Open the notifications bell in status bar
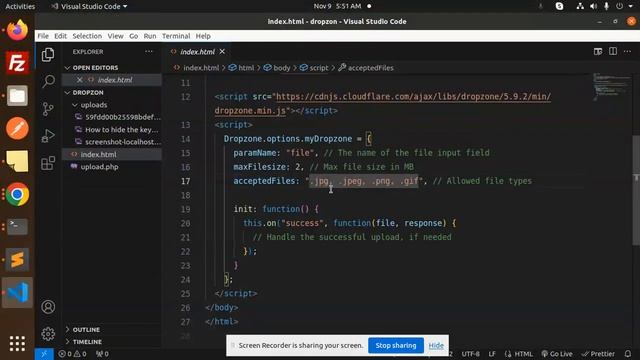The width and height of the screenshot is (640, 360). click(628, 354)
